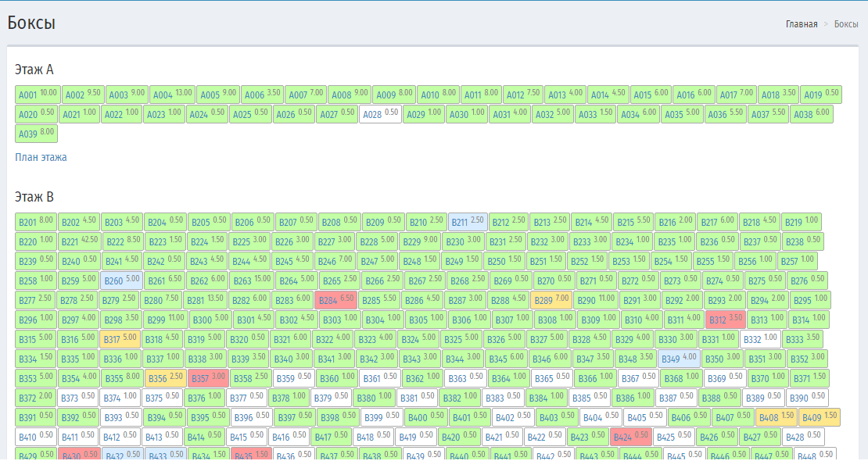Open box B345 priced 6.00

(506, 359)
